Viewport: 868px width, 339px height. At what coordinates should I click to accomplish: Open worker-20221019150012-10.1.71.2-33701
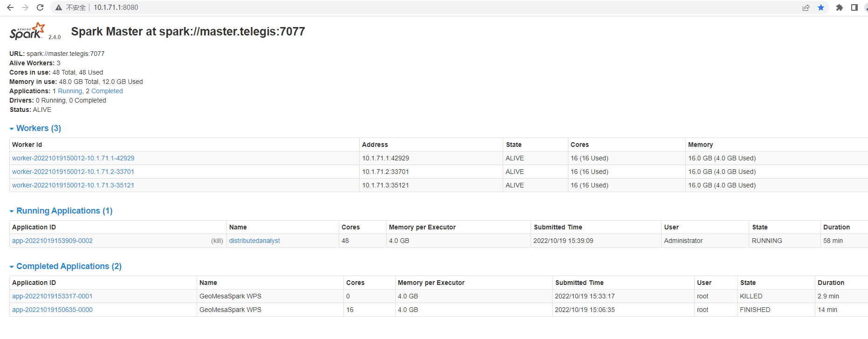(x=73, y=172)
